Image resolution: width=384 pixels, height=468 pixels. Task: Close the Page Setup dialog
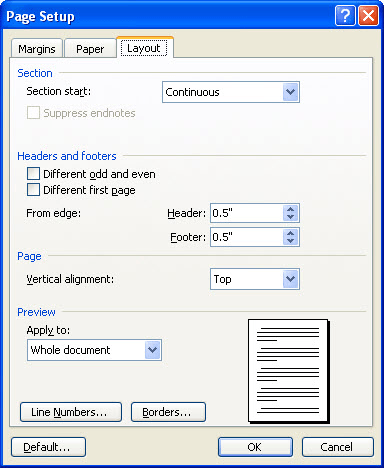point(368,16)
